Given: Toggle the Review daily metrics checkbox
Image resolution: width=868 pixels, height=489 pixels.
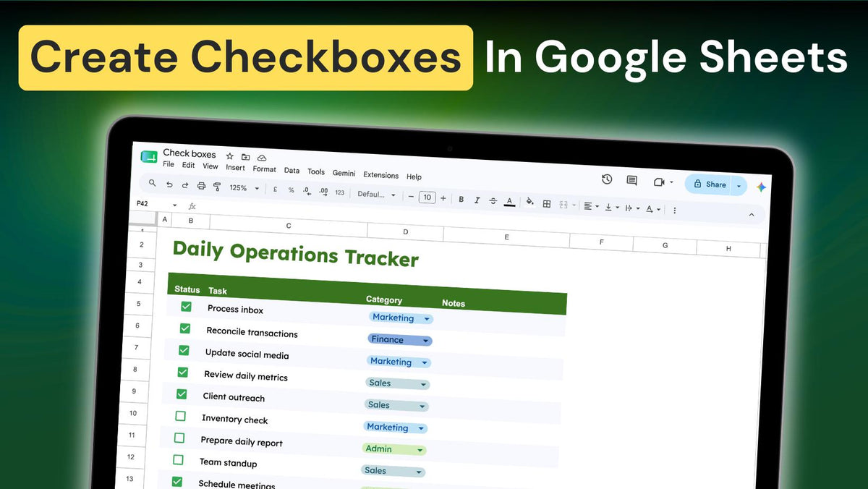Looking at the screenshot, I should coord(182,372).
